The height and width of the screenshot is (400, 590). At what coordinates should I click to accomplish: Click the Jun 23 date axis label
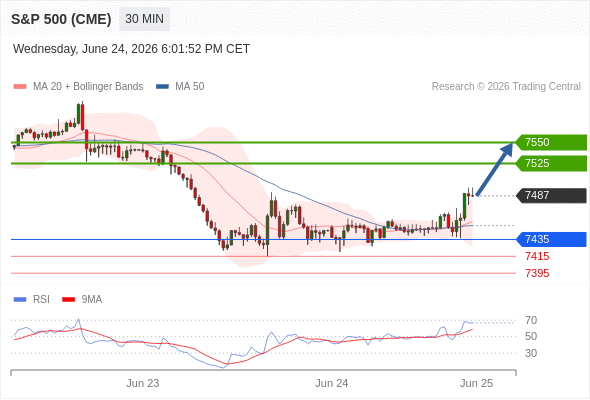[x=143, y=383]
